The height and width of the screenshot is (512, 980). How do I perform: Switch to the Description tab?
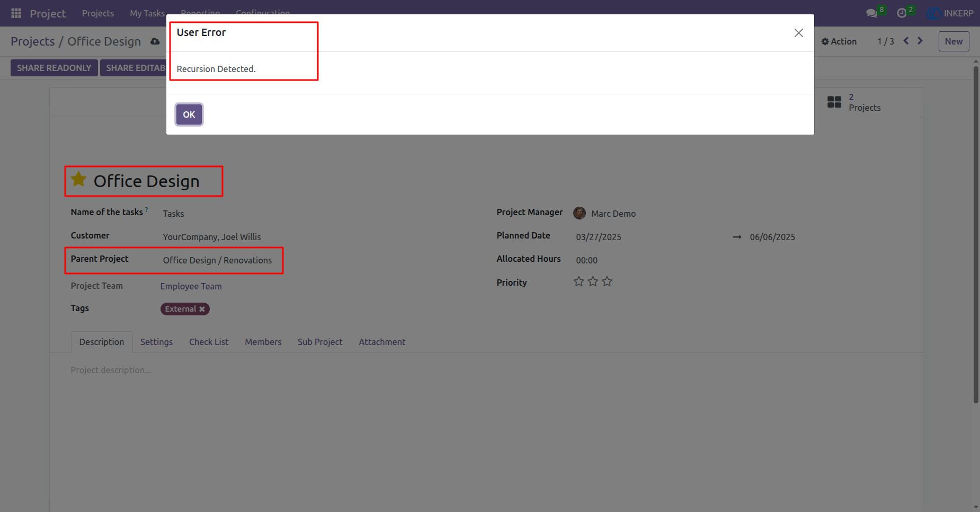coord(102,342)
